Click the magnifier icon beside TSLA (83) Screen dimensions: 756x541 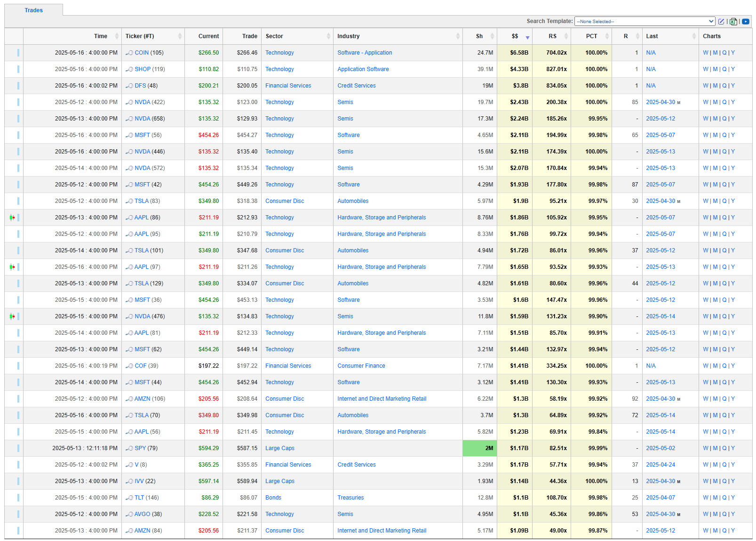coord(129,201)
